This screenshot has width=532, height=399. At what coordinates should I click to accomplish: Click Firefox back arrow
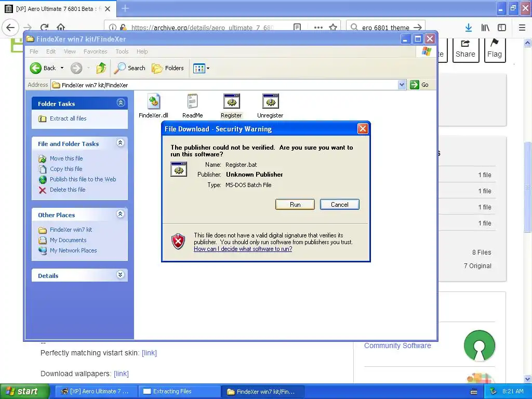pos(10,28)
